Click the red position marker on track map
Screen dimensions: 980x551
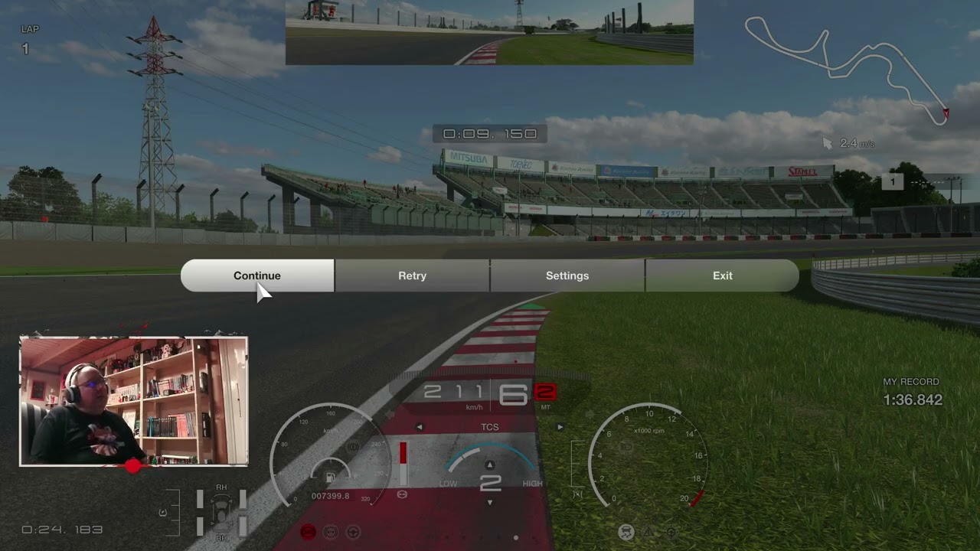coord(946,113)
